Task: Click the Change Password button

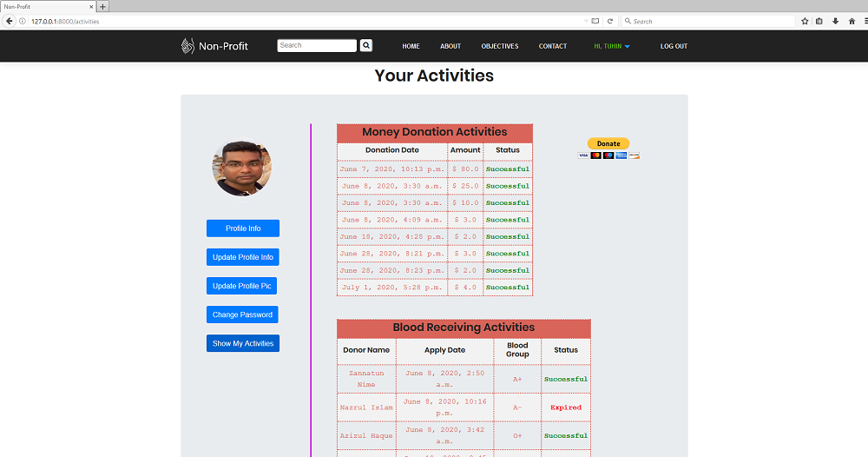Action: pyautogui.click(x=242, y=315)
